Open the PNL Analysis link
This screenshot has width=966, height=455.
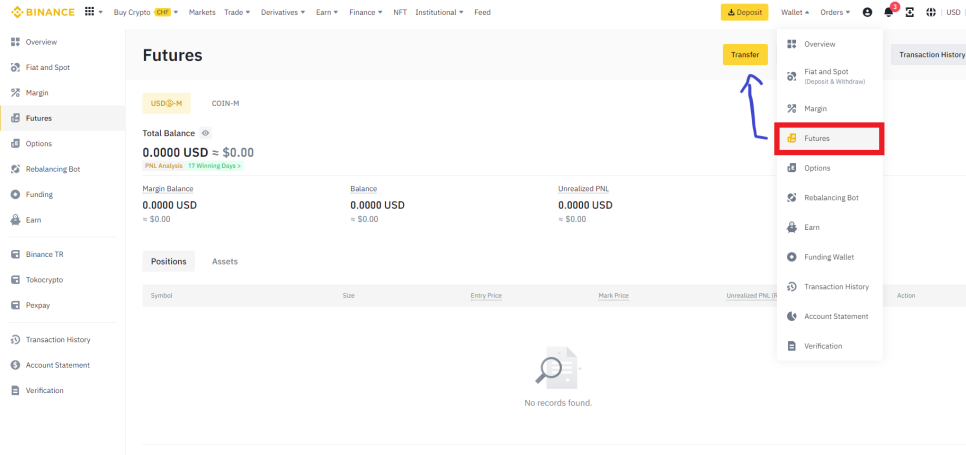click(x=164, y=166)
